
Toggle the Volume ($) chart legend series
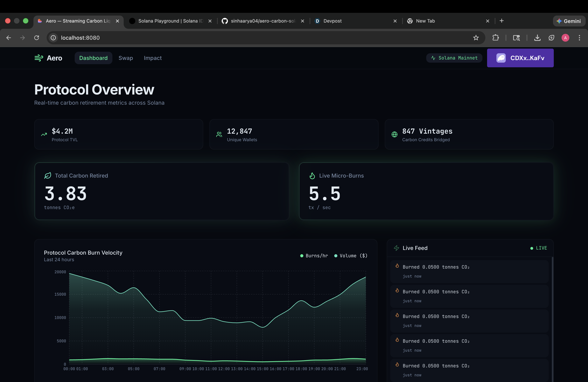pos(351,256)
